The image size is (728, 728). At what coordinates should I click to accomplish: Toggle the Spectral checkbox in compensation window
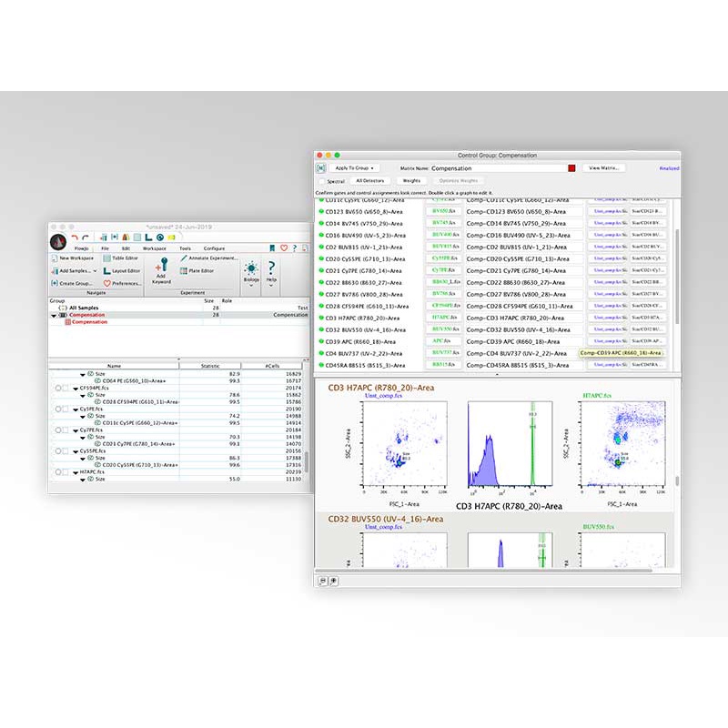click(x=321, y=181)
